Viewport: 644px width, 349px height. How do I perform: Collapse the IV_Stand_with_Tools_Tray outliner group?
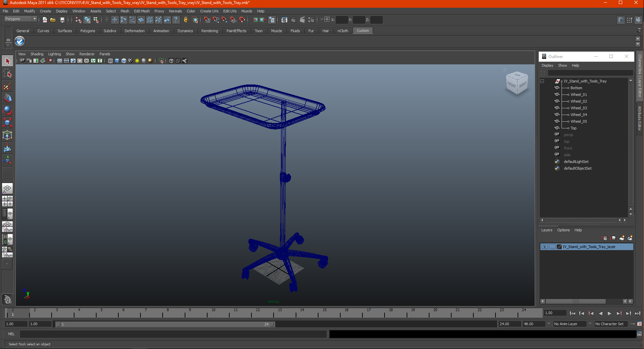point(542,81)
